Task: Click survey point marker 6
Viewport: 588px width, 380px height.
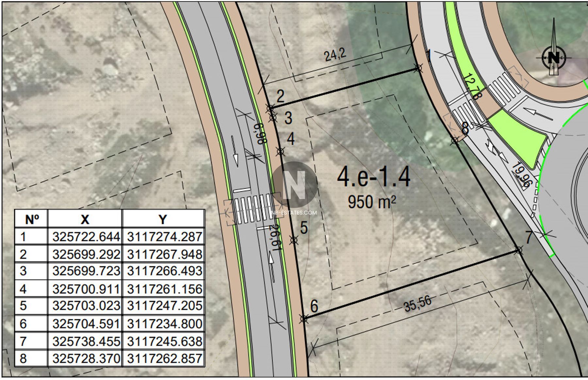Action: pyautogui.click(x=304, y=318)
